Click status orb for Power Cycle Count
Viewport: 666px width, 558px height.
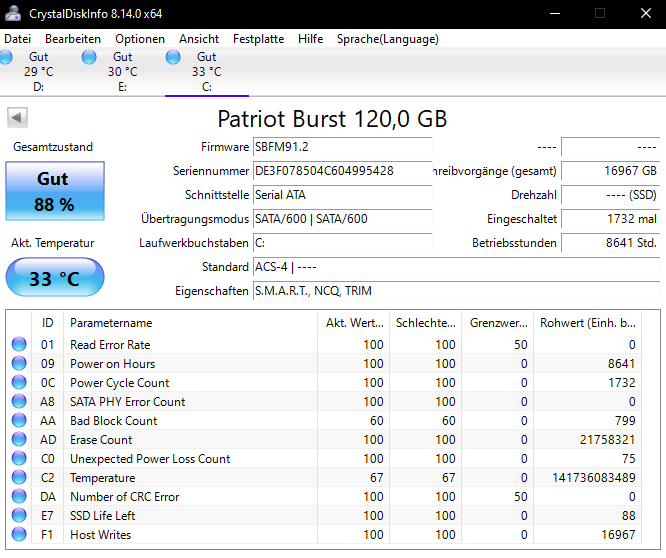pos(19,382)
